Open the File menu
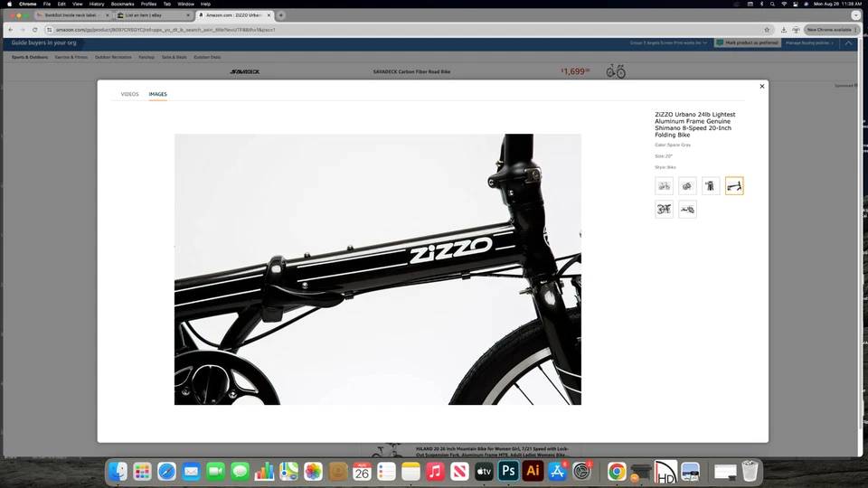Viewport: 868px width, 488px height. 47,4
